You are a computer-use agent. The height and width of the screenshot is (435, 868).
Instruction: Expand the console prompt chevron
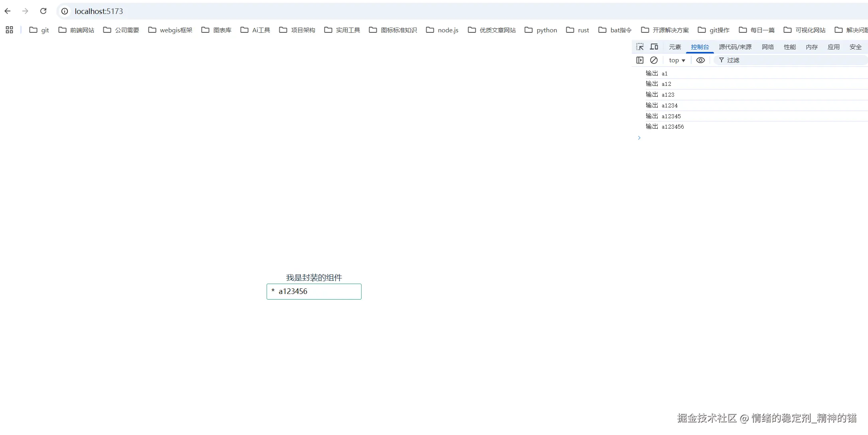[x=639, y=138]
